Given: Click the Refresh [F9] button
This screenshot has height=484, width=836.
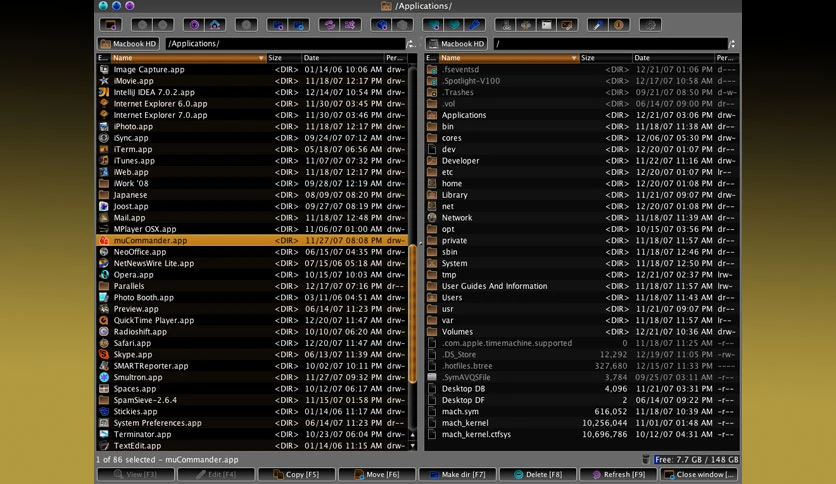Looking at the screenshot, I should point(618,474).
